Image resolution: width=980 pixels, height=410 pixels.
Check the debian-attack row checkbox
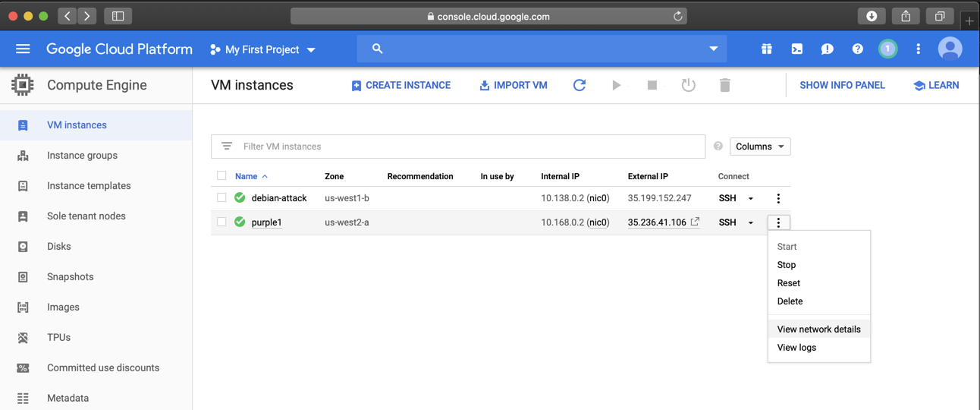click(x=221, y=197)
